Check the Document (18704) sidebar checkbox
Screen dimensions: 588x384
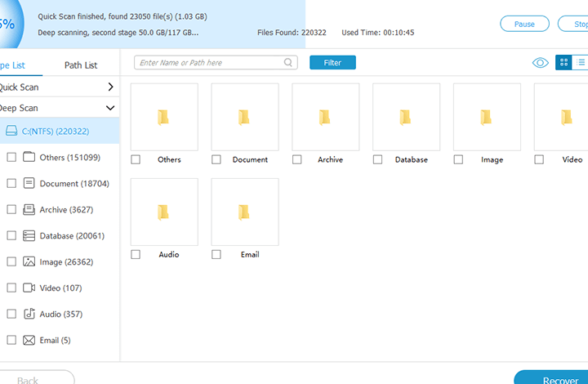coord(11,183)
